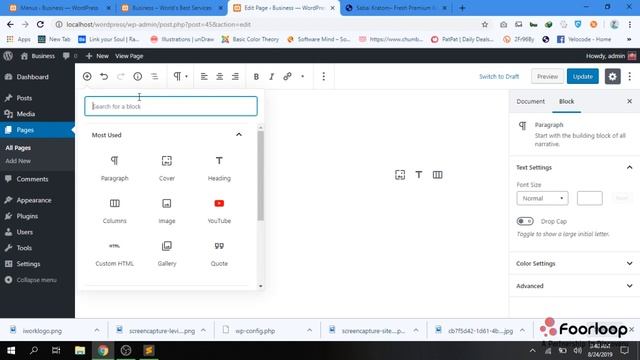Image resolution: width=640 pixels, height=360 pixels.
Task: Insert Cover block from inserter
Action: pos(167,168)
